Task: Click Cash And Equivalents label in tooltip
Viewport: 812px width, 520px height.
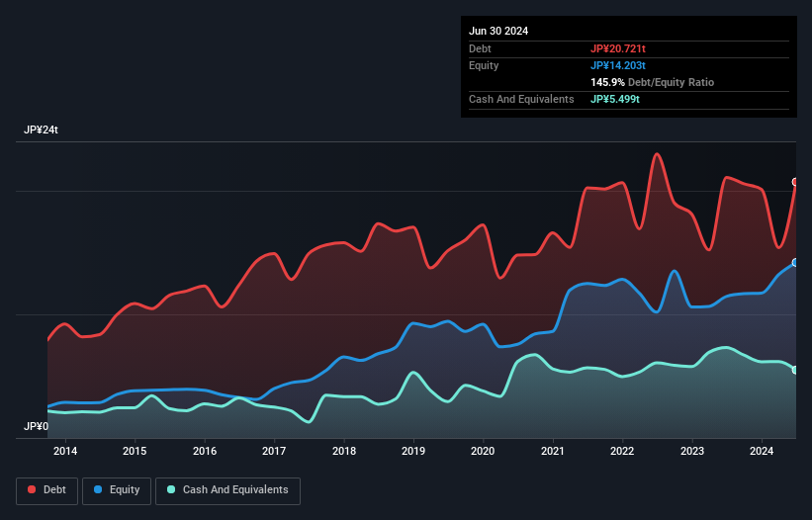Action: tap(521, 99)
